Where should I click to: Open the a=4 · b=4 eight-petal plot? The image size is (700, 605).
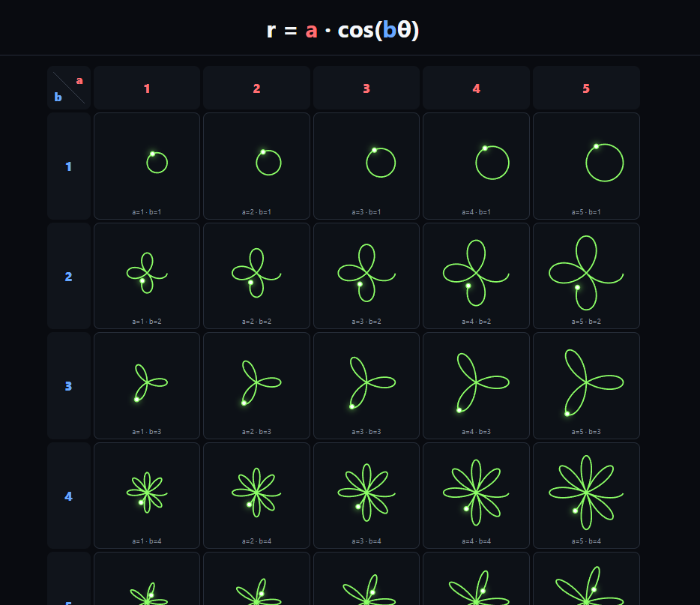[477, 496]
